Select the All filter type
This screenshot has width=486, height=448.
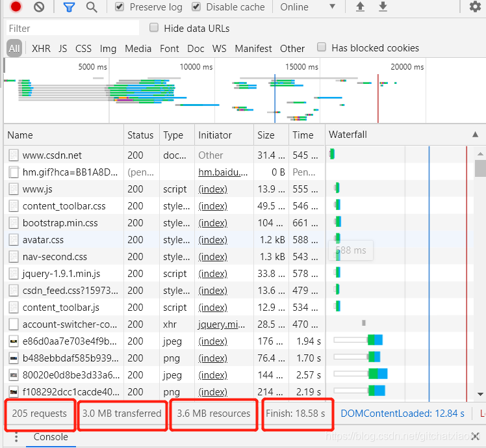point(14,48)
